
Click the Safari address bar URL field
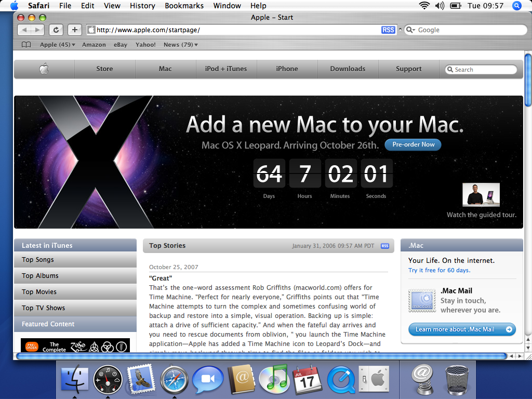[x=242, y=30]
